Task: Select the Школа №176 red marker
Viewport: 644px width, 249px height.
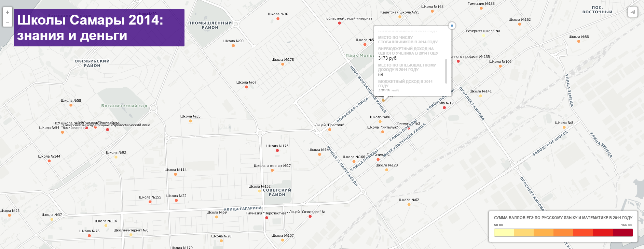Action: (277, 150)
